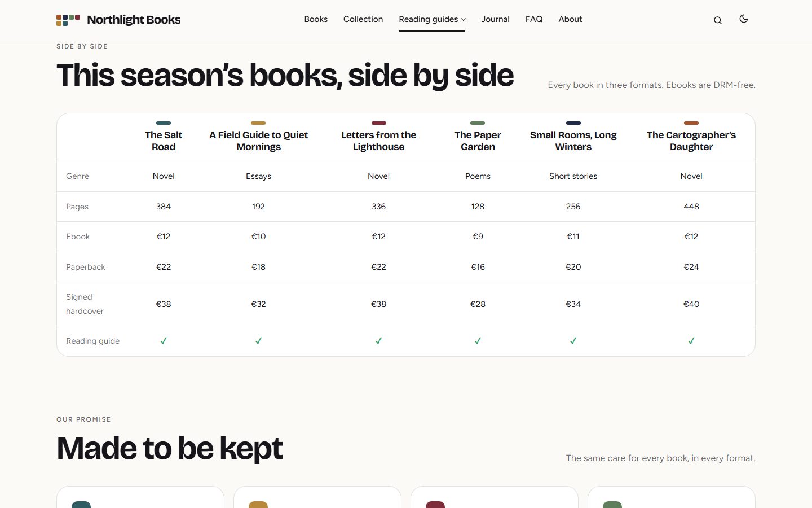Toggle dark mode with the moon icon

click(744, 19)
